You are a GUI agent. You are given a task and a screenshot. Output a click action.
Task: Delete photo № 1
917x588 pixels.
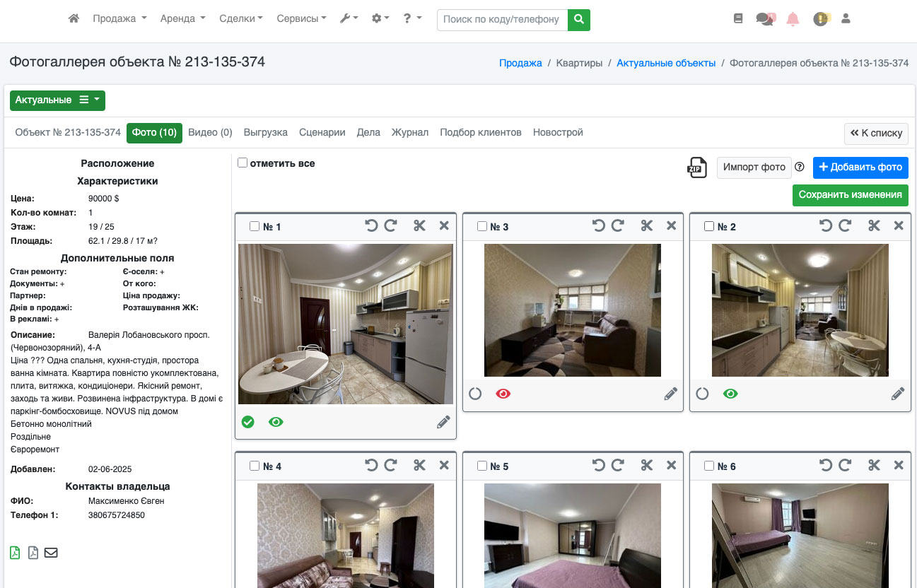[444, 225]
